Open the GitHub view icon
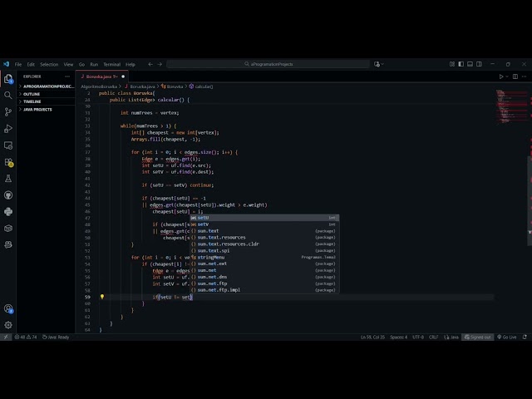 coord(8,195)
